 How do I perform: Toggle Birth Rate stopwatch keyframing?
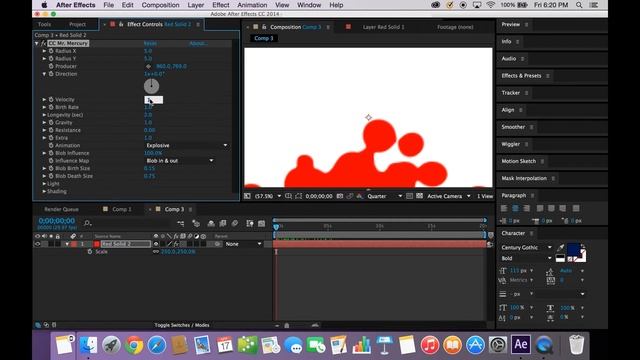(51, 107)
